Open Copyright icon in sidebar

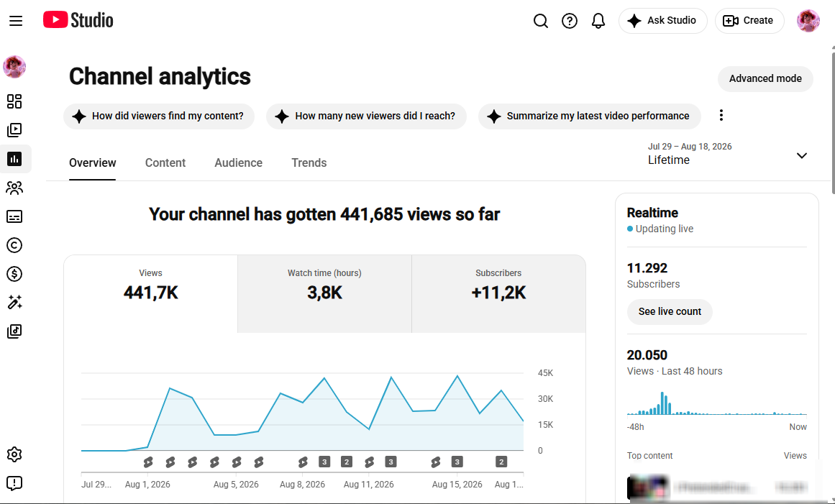[14, 245]
